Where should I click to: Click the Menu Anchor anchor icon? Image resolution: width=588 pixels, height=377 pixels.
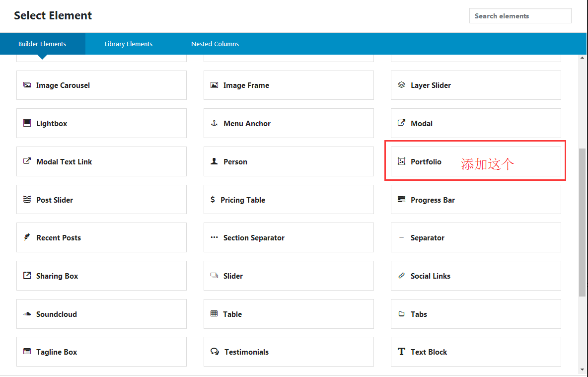click(x=214, y=123)
